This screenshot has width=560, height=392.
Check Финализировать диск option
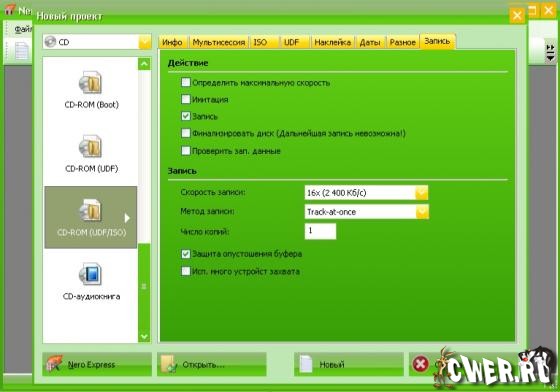point(186,133)
